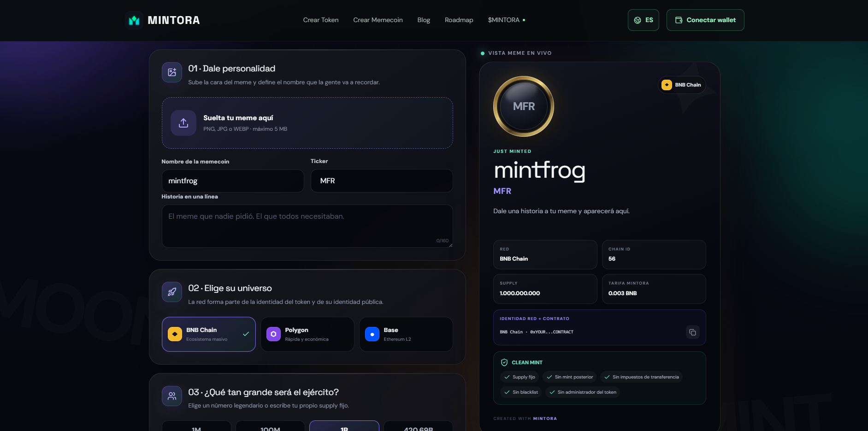Click the yellow BNB Chain icon in network card
This screenshot has height=431, width=868.
pos(175,334)
